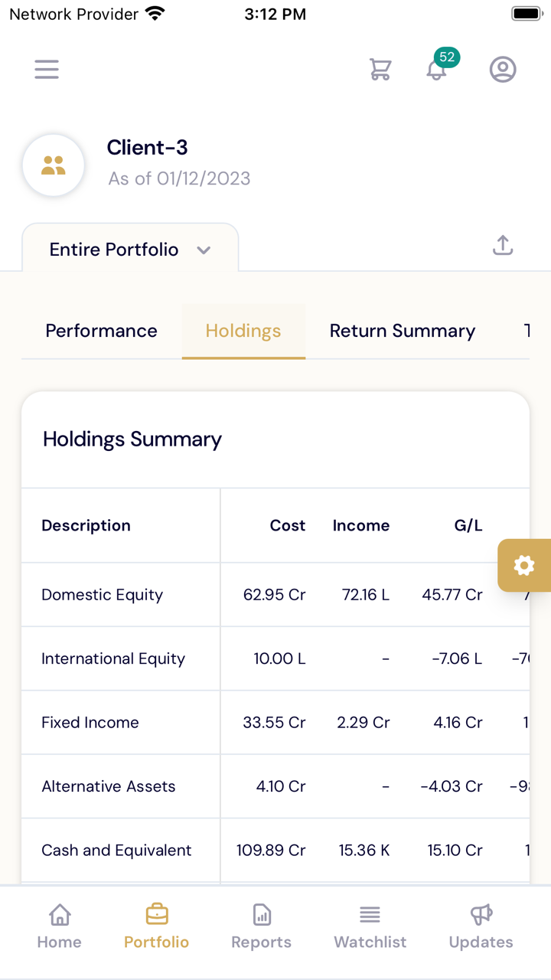
Task: Select the Portfolio tab in bottom bar
Action: pos(157,926)
